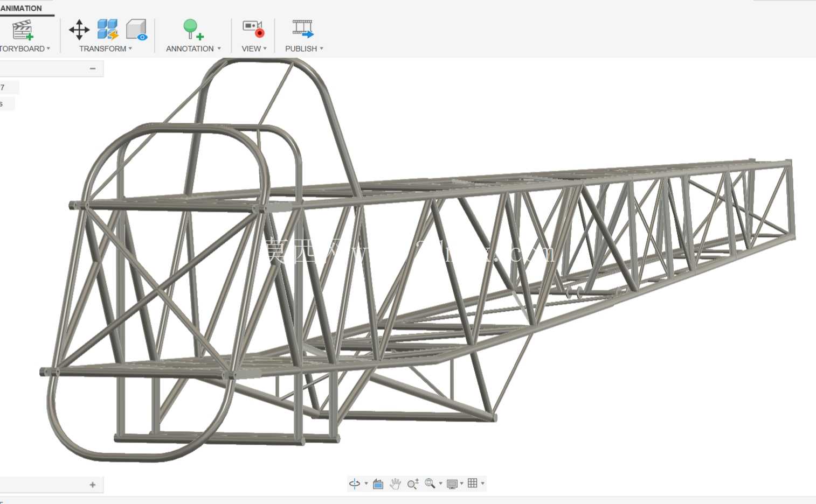The width and height of the screenshot is (816, 504).
Task: Click the Look At icon in navigation bar
Action: point(378,484)
